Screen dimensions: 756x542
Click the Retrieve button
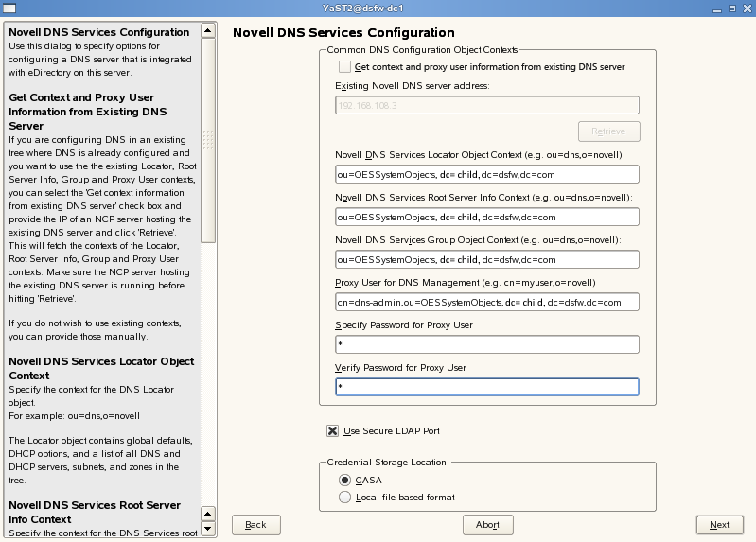608,131
